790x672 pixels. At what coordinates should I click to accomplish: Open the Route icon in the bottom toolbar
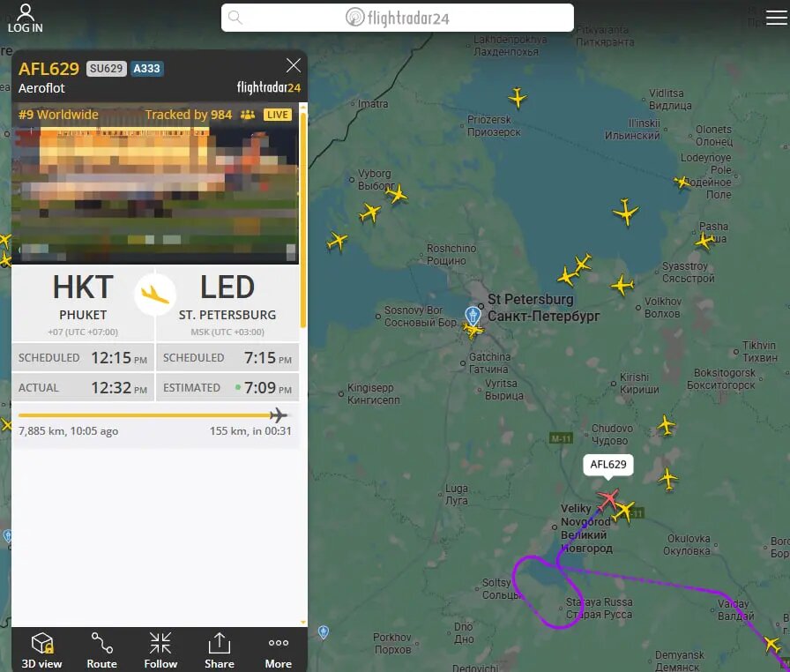tap(101, 648)
